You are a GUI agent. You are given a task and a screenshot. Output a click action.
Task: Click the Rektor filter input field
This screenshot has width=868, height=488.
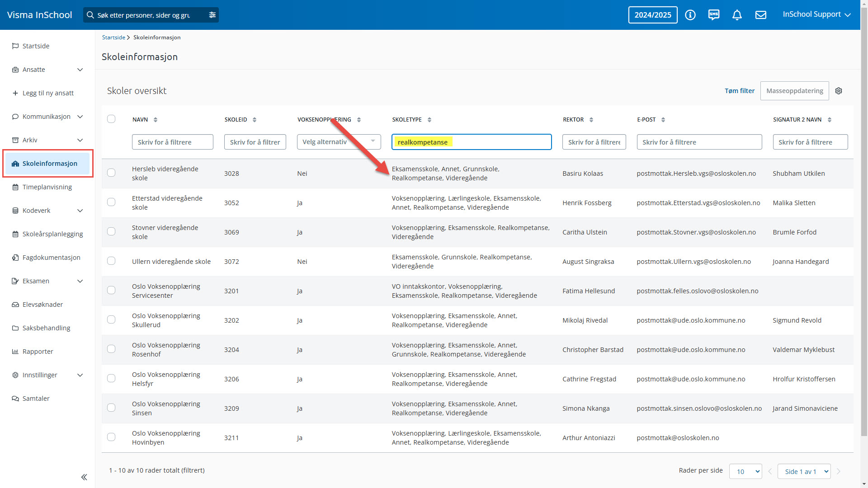coord(594,142)
